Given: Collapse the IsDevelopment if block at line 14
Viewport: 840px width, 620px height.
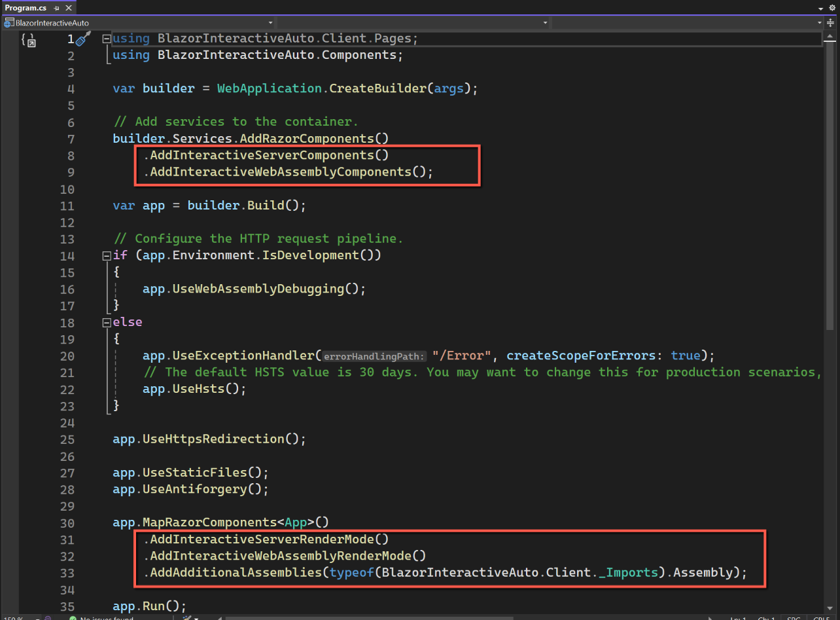Looking at the screenshot, I should pos(105,255).
